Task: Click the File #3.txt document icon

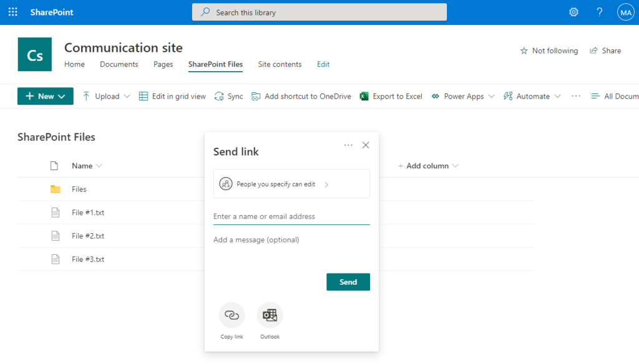Action: pyautogui.click(x=56, y=259)
